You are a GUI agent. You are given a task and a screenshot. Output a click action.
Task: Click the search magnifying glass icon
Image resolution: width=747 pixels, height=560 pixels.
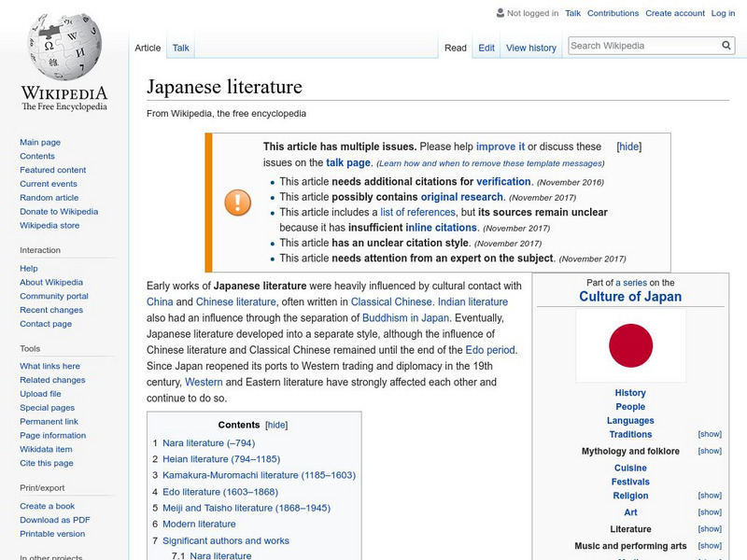pyautogui.click(x=726, y=44)
